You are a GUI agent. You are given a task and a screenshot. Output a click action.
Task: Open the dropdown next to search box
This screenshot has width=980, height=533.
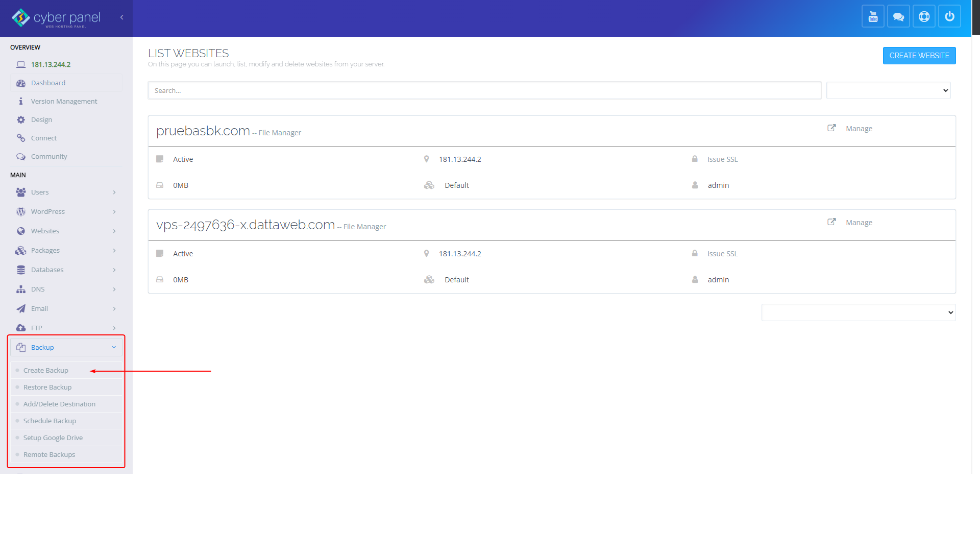click(x=888, y=90)
